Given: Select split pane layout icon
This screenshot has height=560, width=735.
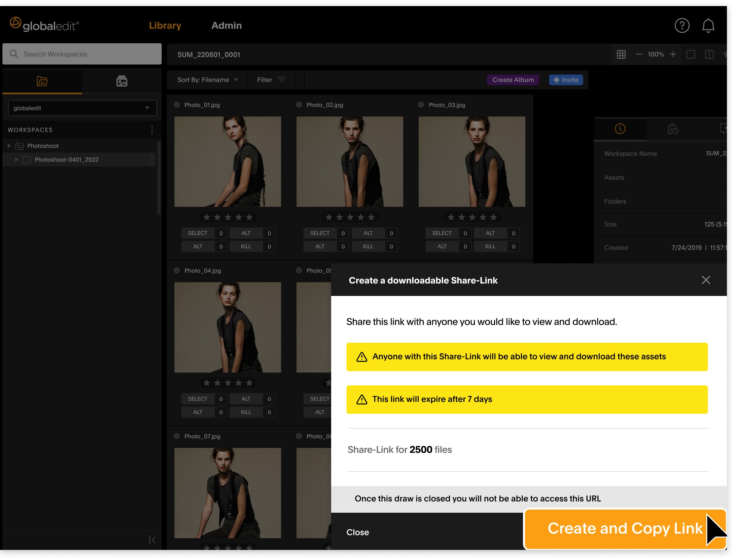Looking at the screenshot, I should (709, 54).
